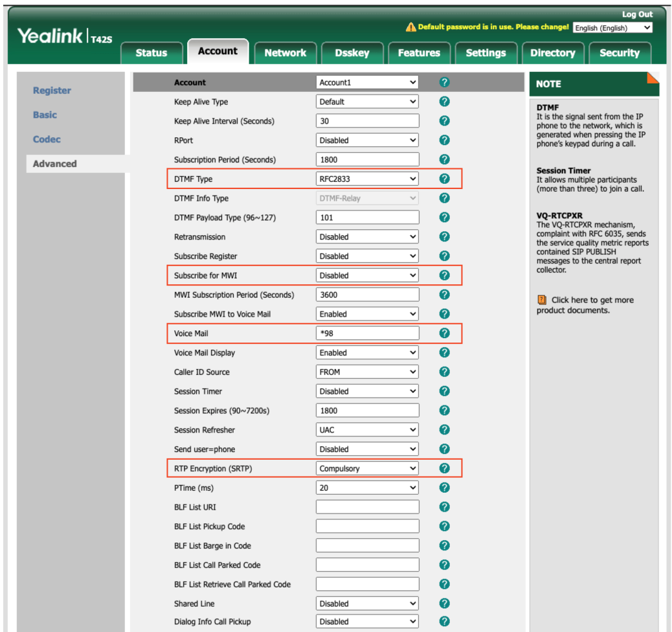Open help for Caller ID Source
This screenshot has height=632, width=672.
[444, 372]
